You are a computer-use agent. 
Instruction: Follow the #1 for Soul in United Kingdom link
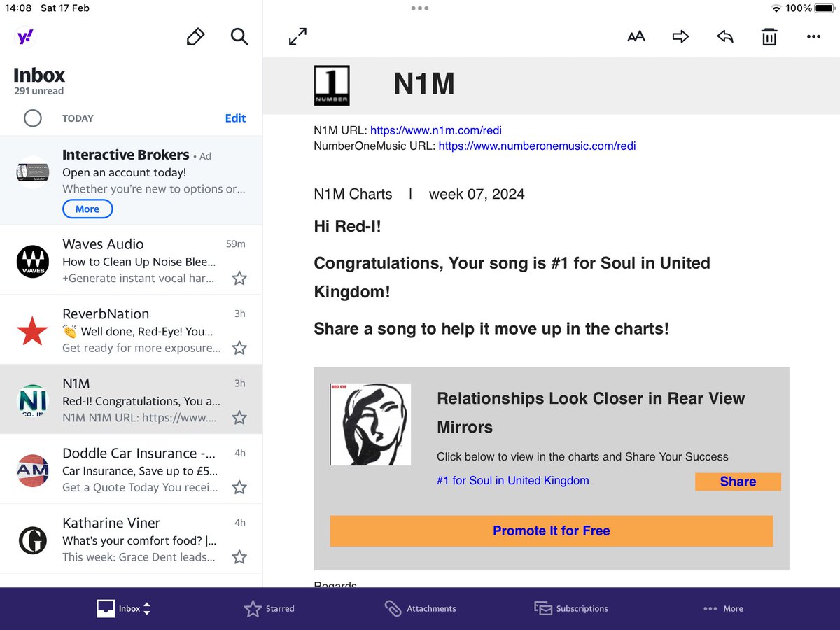pos(512,481)
